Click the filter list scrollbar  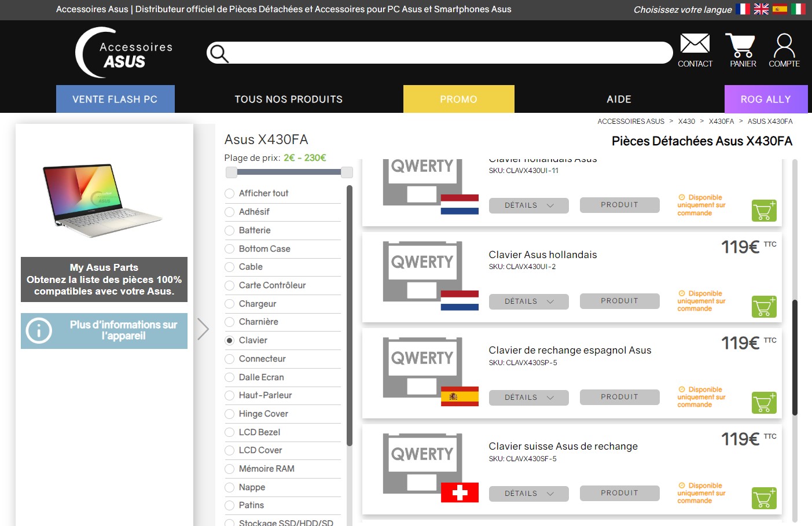(349, 315)
